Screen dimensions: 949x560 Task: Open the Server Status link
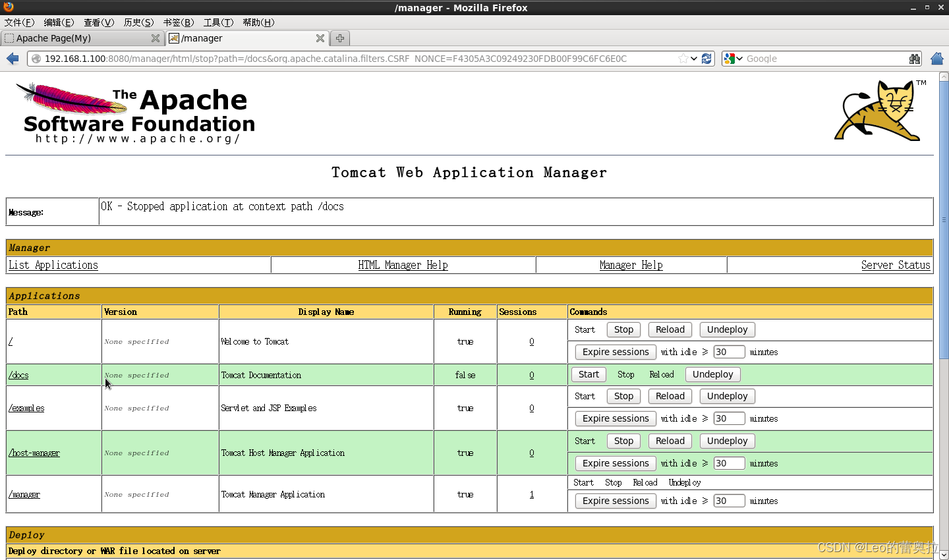point(896,265)
